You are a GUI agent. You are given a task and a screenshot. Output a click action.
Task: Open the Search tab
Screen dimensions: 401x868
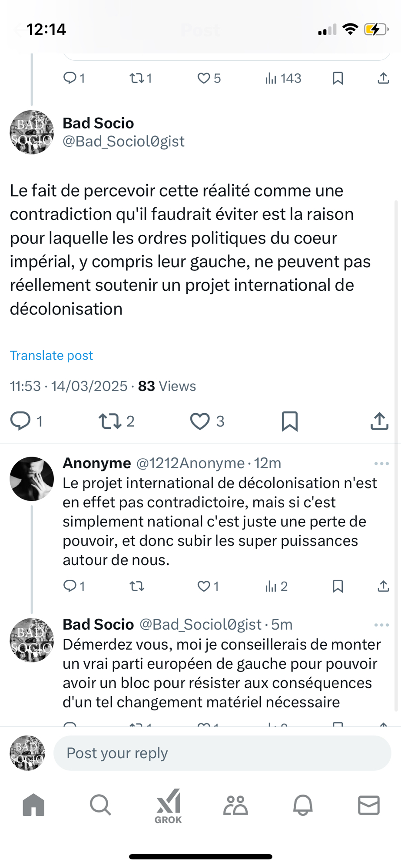[x=100, y=806]
